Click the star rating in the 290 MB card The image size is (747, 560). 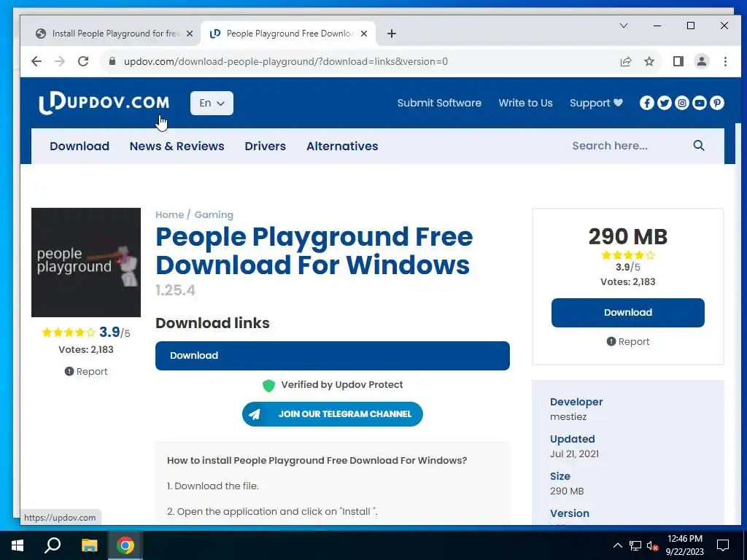click(628, 255)
